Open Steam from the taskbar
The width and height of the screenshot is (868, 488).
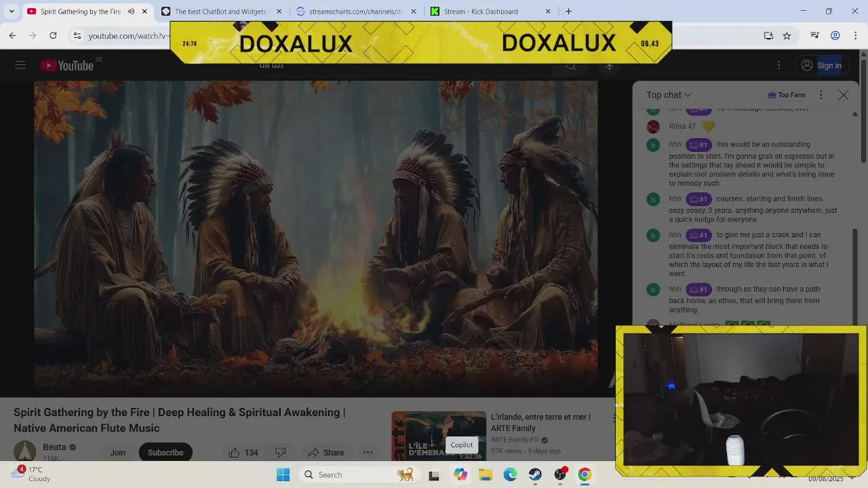(x=535, y=474)
